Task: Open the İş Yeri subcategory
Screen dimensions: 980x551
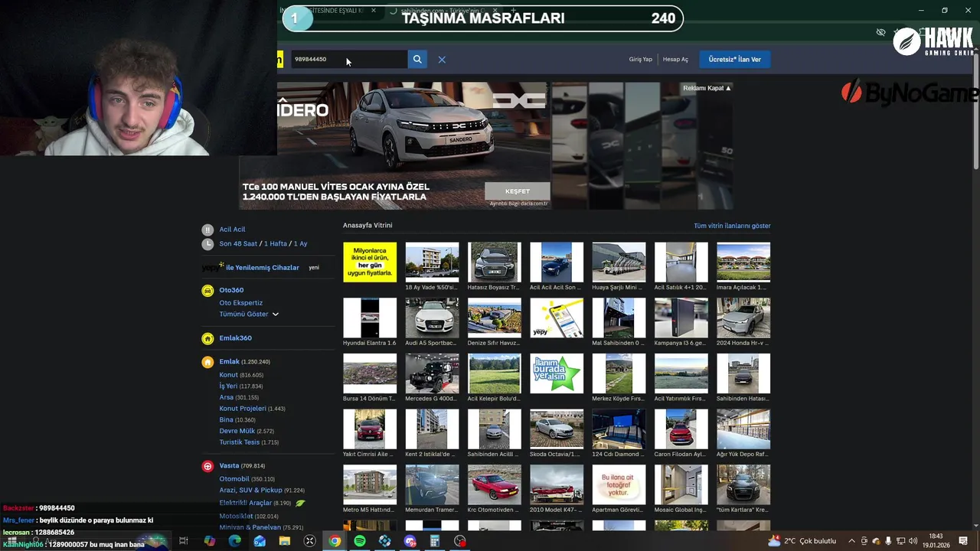Action: tap(228, 386)
